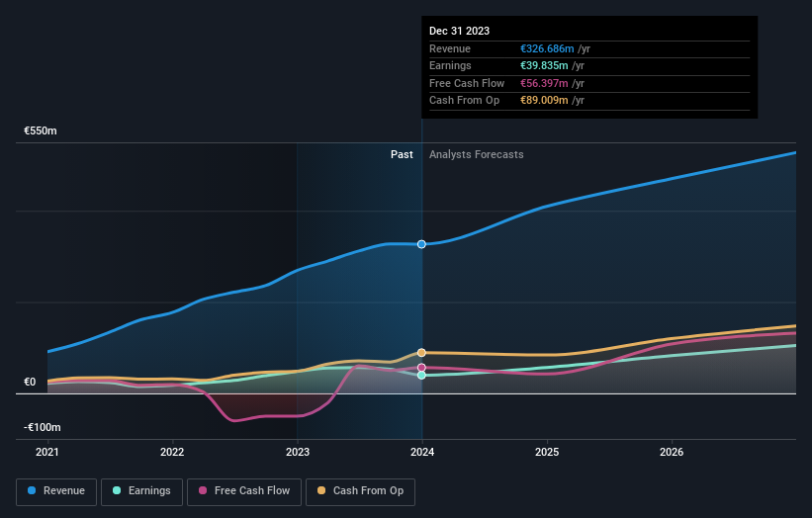
Task: Select the pink Free Cash Flow data point
Action: 421,368
